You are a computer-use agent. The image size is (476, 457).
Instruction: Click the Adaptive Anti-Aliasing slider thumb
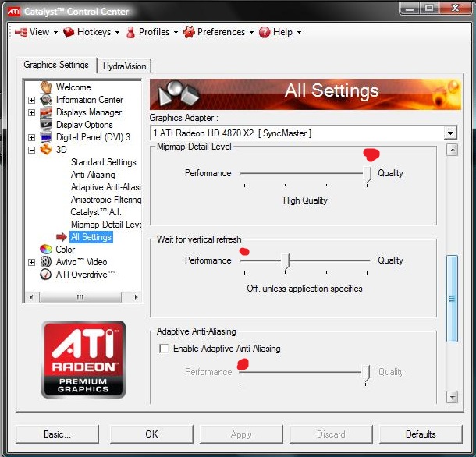pyautogui.click(x=366, y=373)
